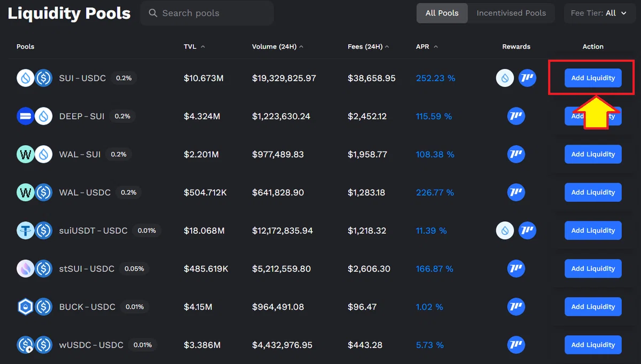Sort by APR column header
Viewport: 641px width, 364px height.
pyautogui.click(x=427, y=47)
